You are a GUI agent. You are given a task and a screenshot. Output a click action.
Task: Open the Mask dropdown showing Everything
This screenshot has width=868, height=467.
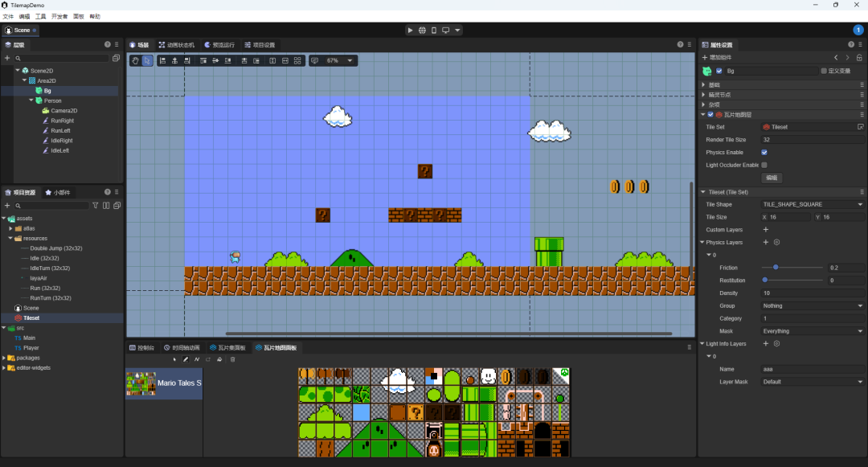[x=812, y=331]
